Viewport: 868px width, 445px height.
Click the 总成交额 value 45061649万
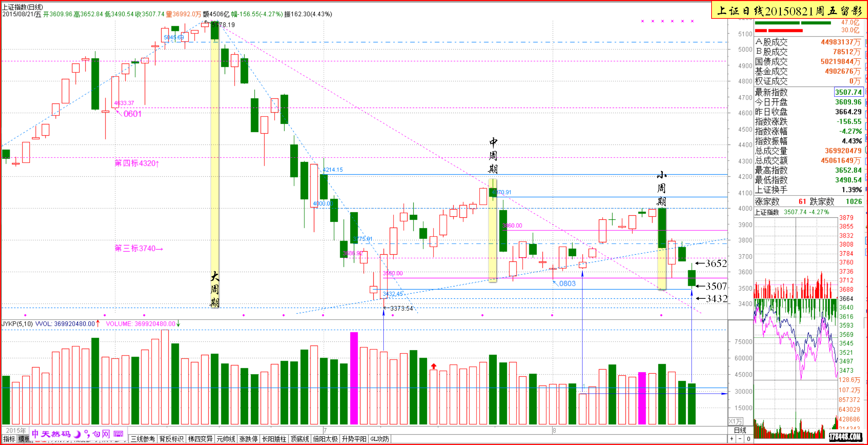[x=841, y=160]
